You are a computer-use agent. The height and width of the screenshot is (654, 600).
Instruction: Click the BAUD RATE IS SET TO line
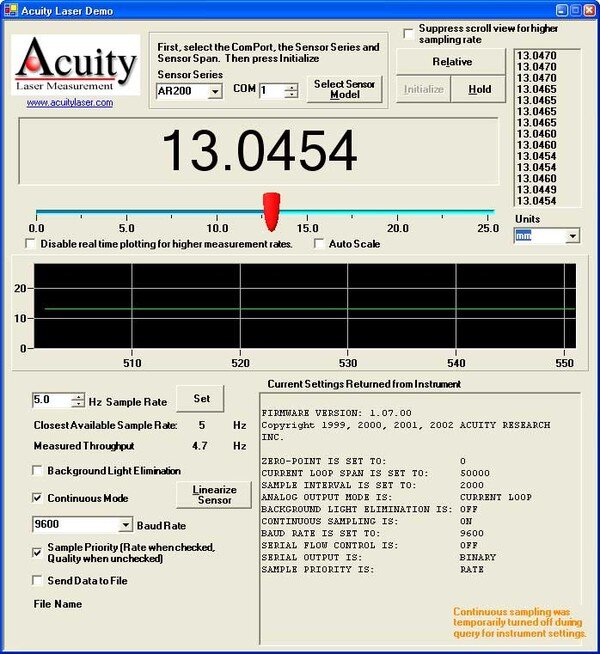[x=372, y=533]
